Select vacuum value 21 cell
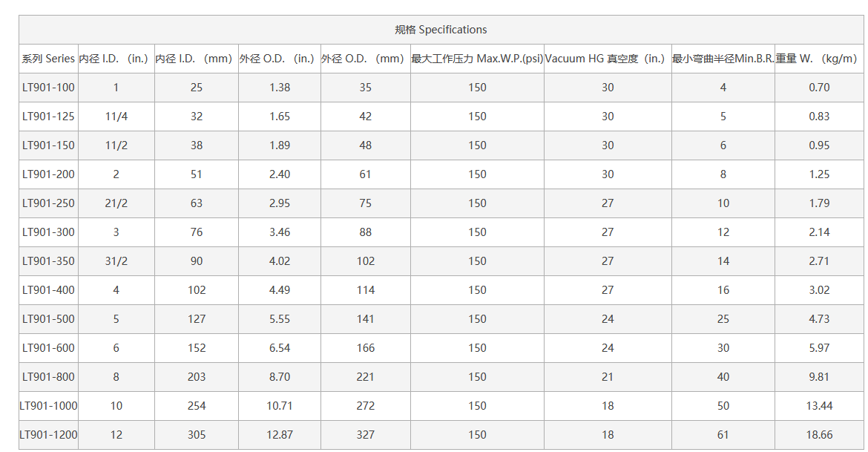This screenshot has width=868, height=452. coord(608,377)
